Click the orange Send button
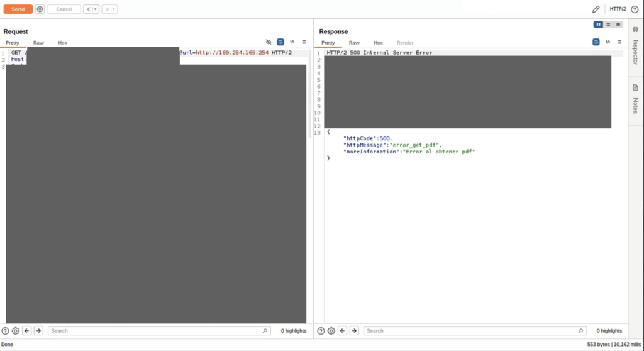Viewport: 644px width, 351px height. click(x=18, y=9)
